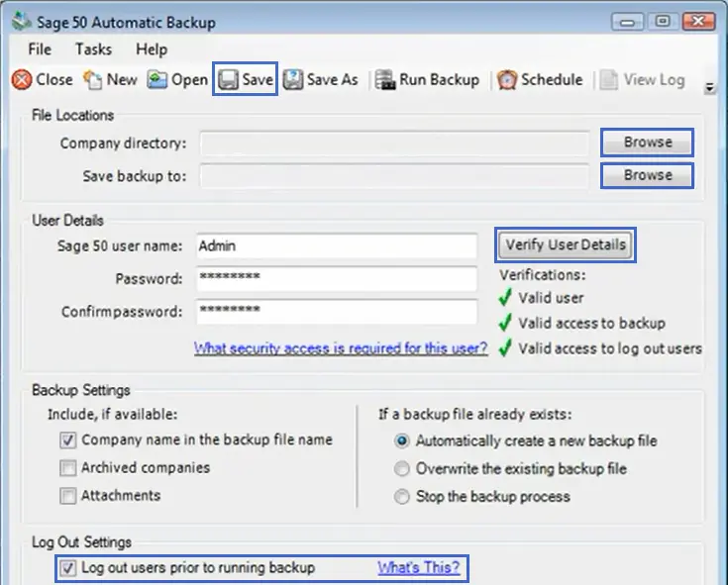Click the 'Valid user' verification text
Image resolution: width=728 pixels, height=585 pixels.
(x=551, y=298)
